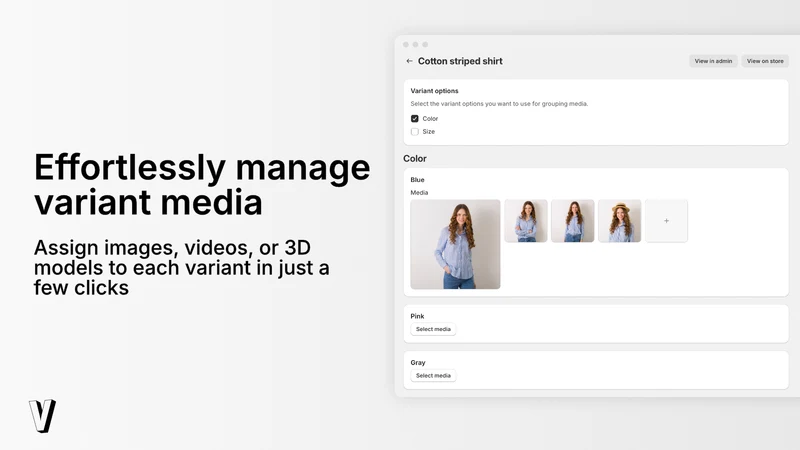Select the large Blue media image
This screenshot has height=450, width=800.
pos(455,244)
